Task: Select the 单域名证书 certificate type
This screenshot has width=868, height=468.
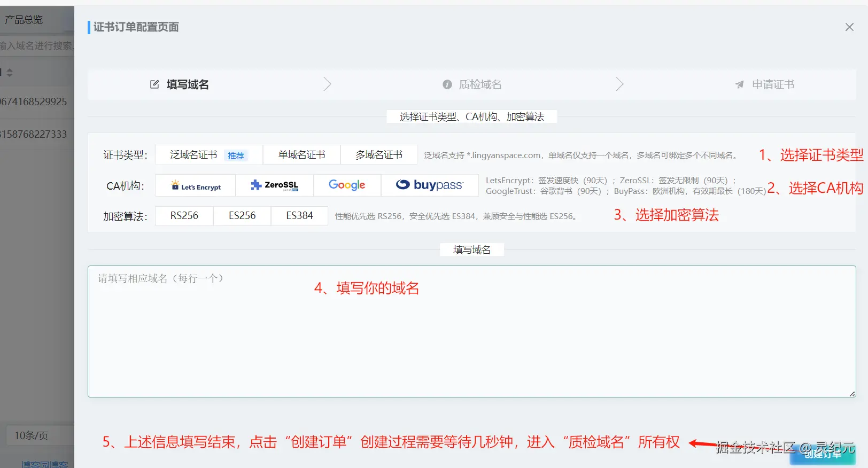Action: point(301,155)
